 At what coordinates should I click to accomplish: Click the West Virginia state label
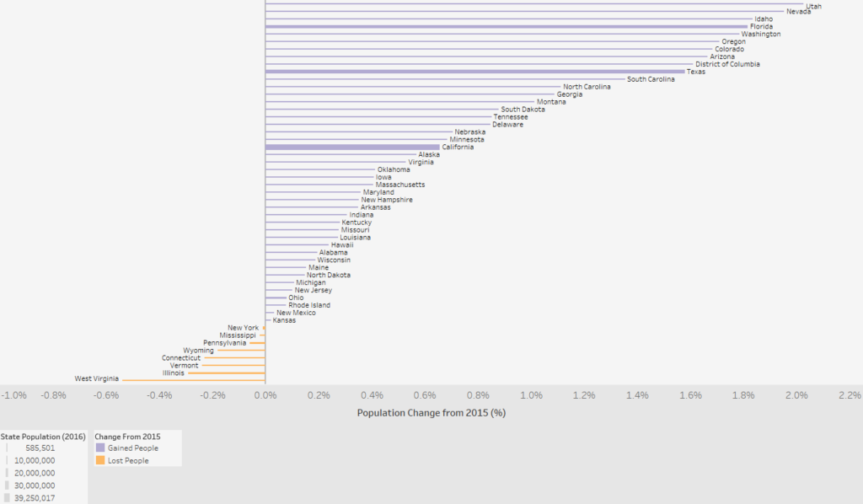(x=97, y=378)
